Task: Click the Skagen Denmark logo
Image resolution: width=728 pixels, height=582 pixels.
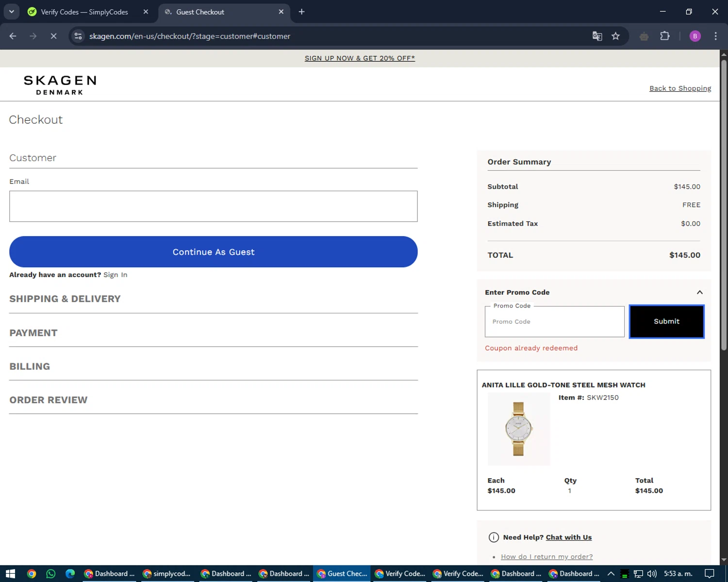Action: 60,85
